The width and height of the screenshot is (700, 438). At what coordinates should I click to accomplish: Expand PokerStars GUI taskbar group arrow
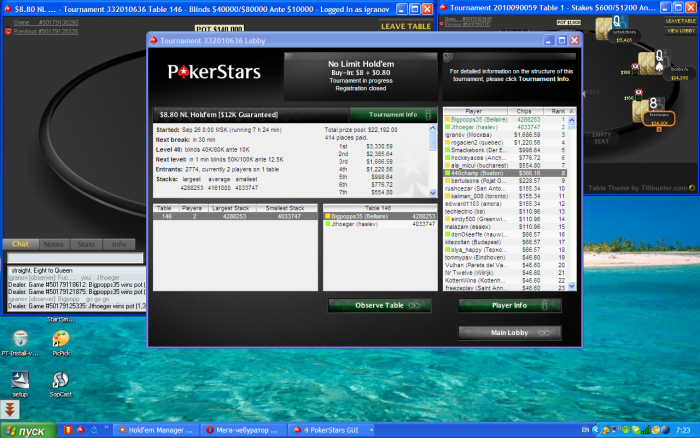[371, 430]
